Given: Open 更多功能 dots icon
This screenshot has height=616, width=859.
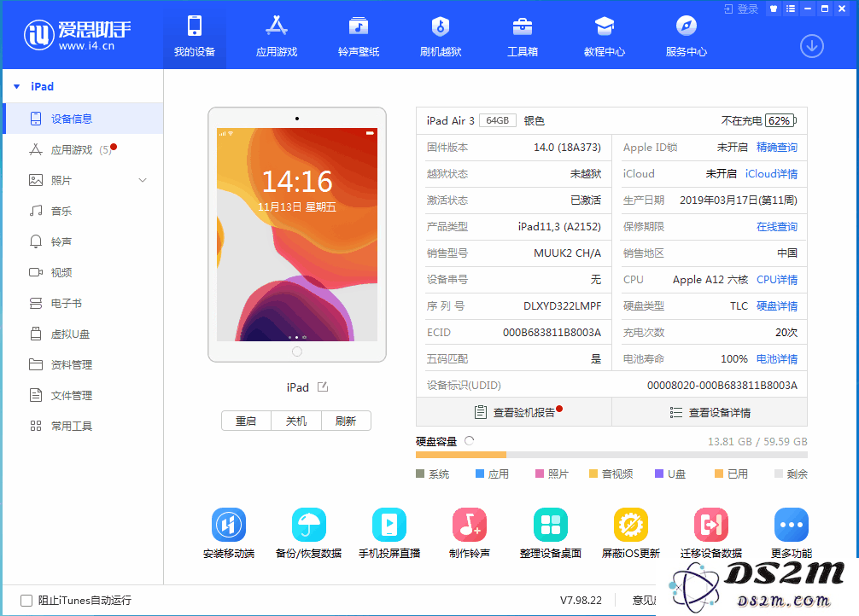Looking at the screenshot, I should pyautogui.click(x=792, y=525).
